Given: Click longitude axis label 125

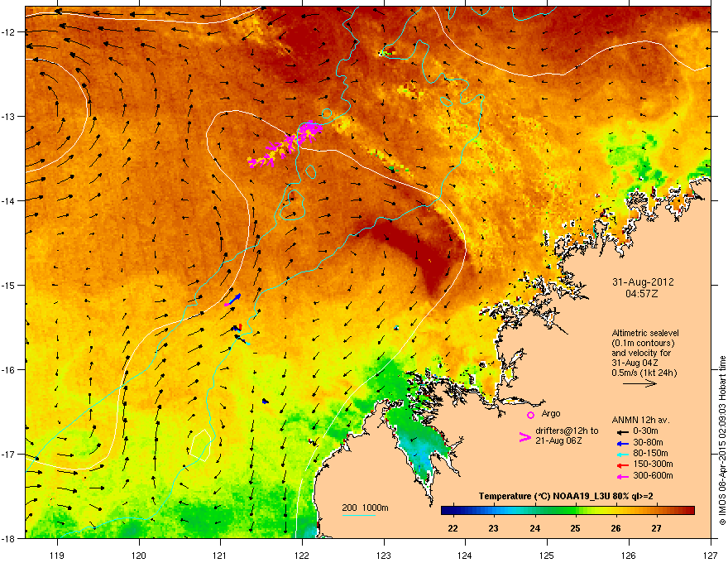Looking at the screenshot, I should tap(547, 555).
